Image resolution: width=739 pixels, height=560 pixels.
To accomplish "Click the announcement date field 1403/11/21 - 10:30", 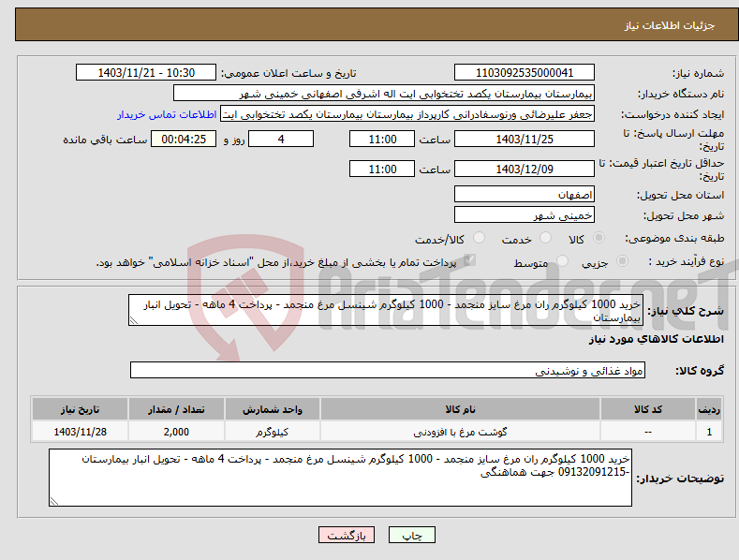I will point(145,73).
